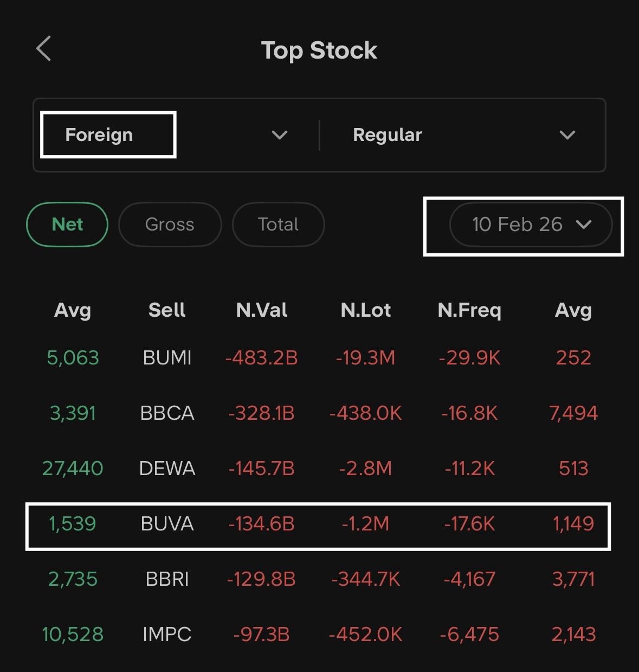Sort by the N.Lot column header
Viewport: 639px width, 672px height.
(x=366, y=310)
